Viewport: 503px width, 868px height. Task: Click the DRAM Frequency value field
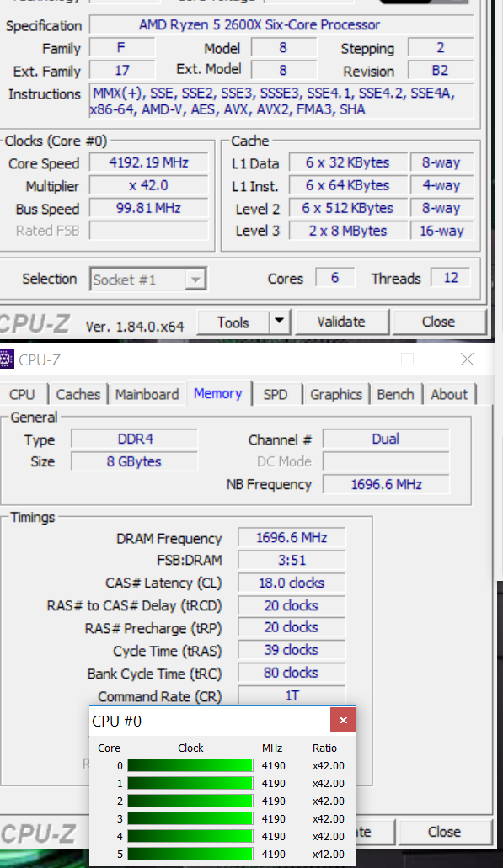tap(292, 537)
